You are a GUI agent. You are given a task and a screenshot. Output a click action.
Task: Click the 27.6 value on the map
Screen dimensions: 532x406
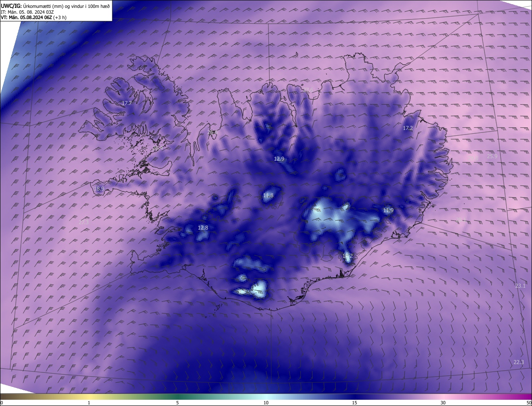(308, 90)
